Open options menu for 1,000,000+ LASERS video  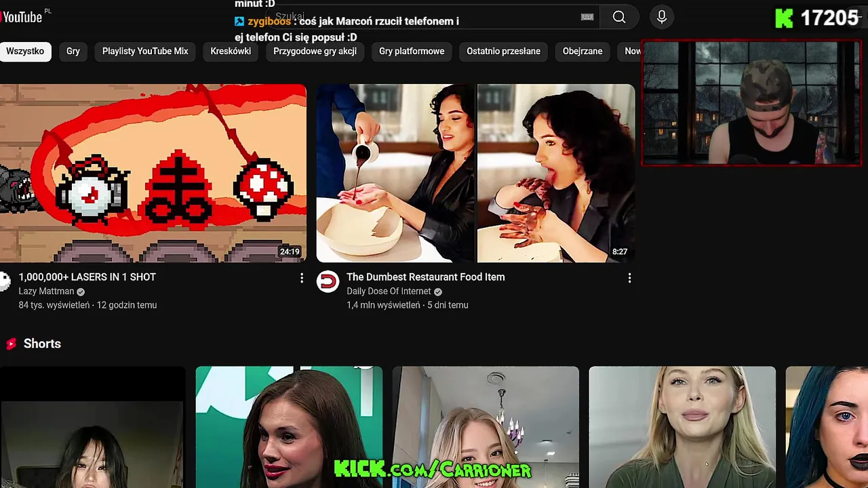point(302,278)
